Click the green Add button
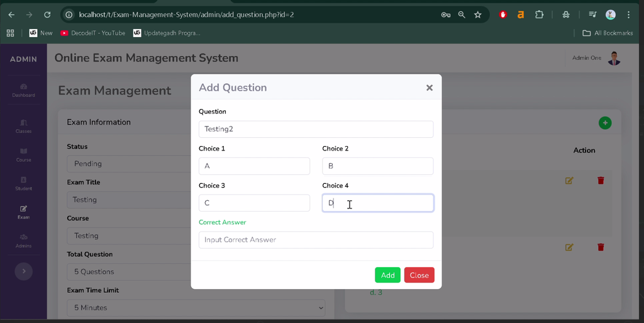Viewport: 644px width, 323px height. click(x=387, y=275)
